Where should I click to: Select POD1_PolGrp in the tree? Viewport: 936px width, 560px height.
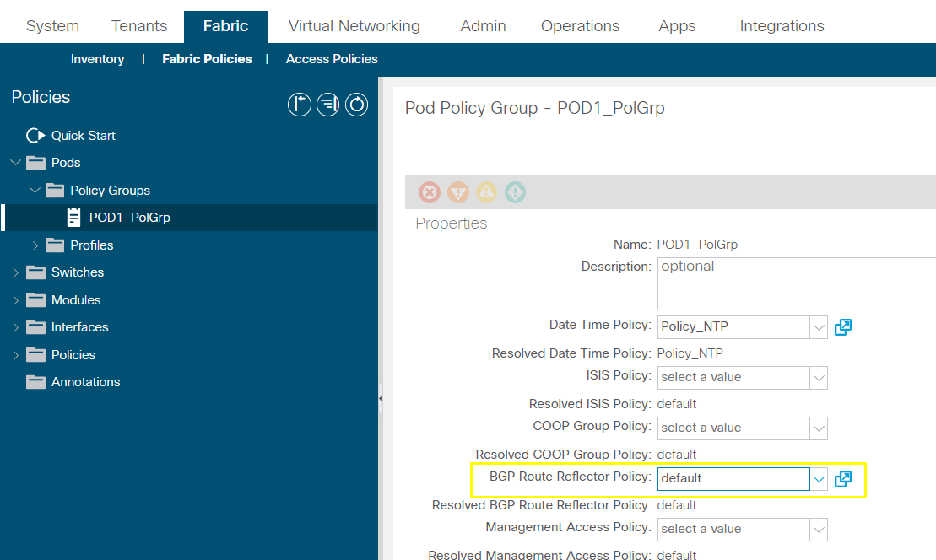(129, 218)
